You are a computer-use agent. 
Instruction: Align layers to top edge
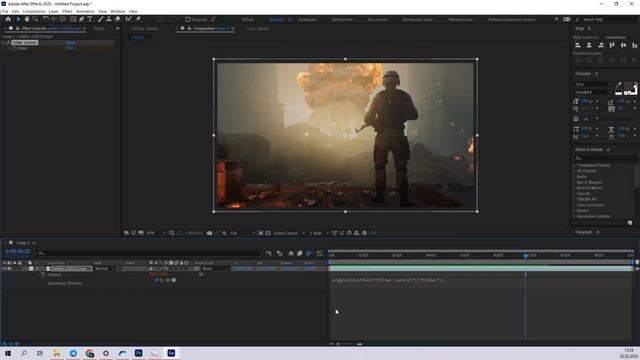(612, 45)
